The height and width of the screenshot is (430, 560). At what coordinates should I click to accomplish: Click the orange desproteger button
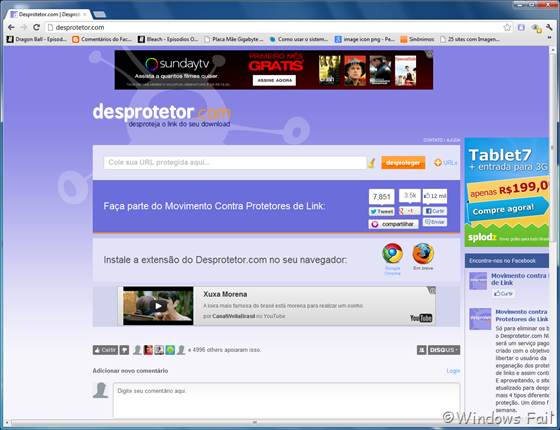[403, 162]
